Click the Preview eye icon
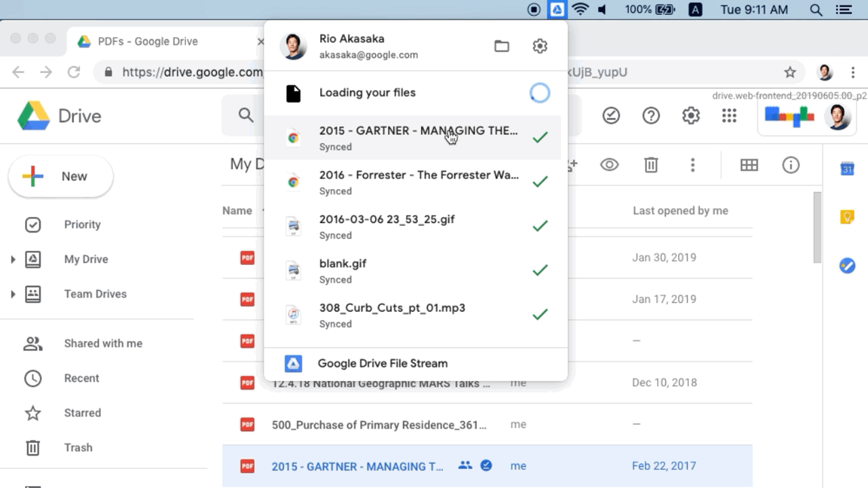This screenshot has height=488, width=868. click(x=609, y=165)
